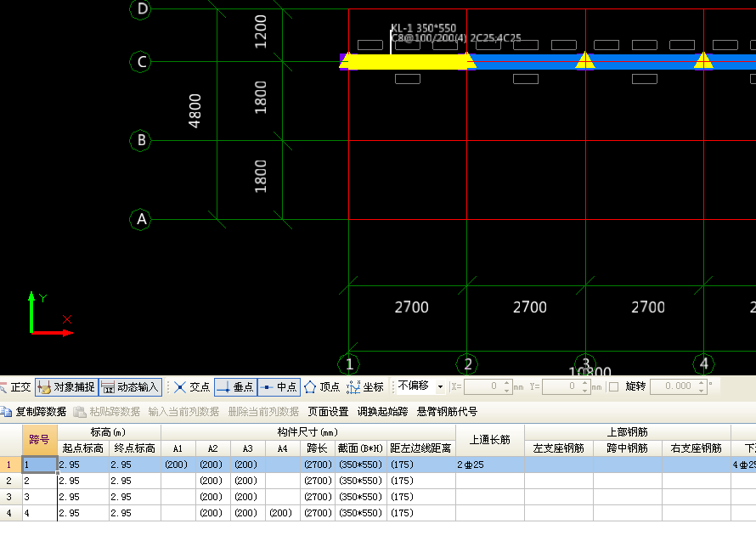The image size is (756, 552).
Task: Click 悬臂钢筋代号 cantilever rebar code
Action: pos(447,412)
